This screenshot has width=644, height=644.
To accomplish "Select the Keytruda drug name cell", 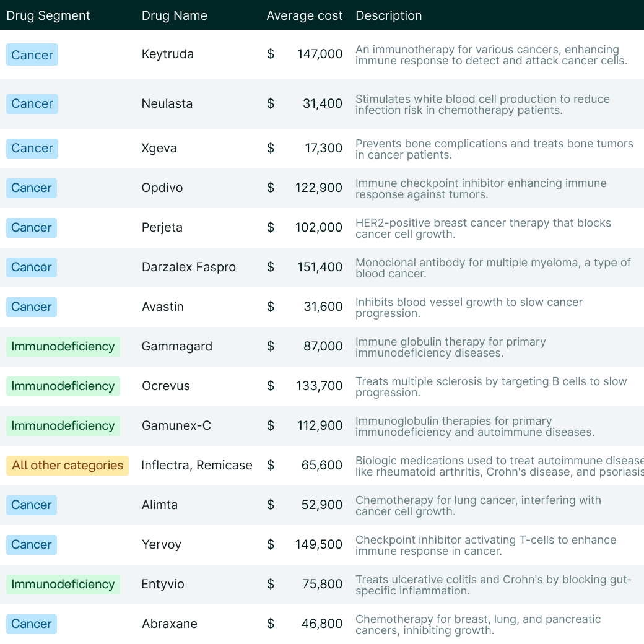I will [x=168, y=54].
